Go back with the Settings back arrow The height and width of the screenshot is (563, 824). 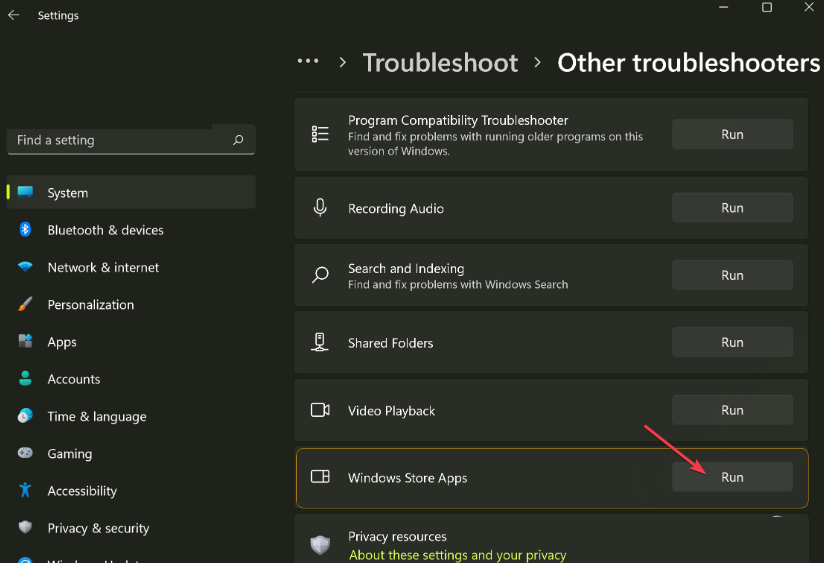[14, 15]
